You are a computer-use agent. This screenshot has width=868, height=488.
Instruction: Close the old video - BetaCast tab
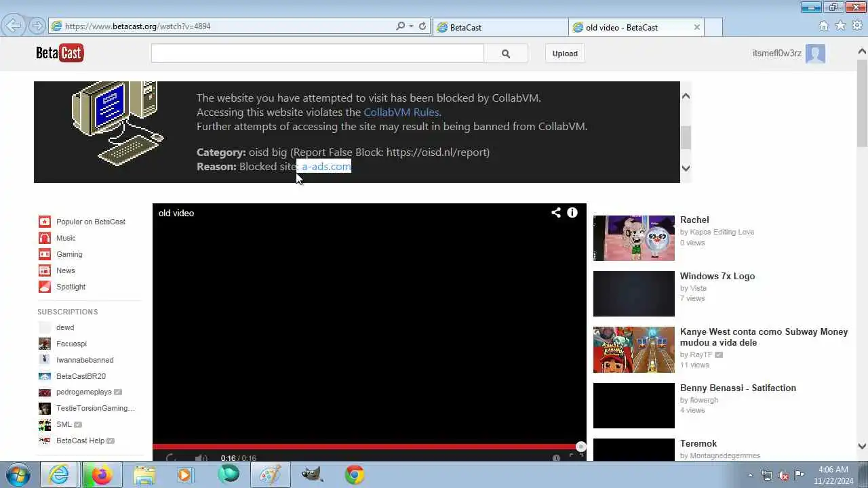(x=696, y=27)
